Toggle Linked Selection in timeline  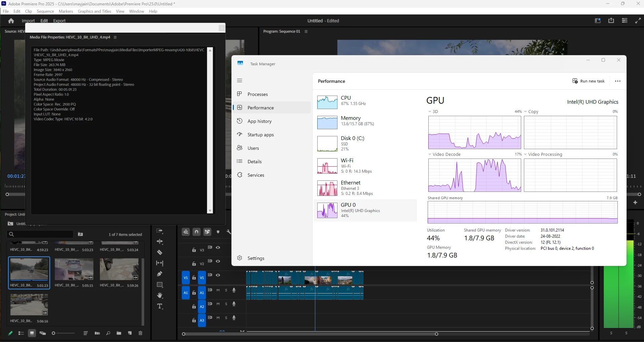coord(207,232)
